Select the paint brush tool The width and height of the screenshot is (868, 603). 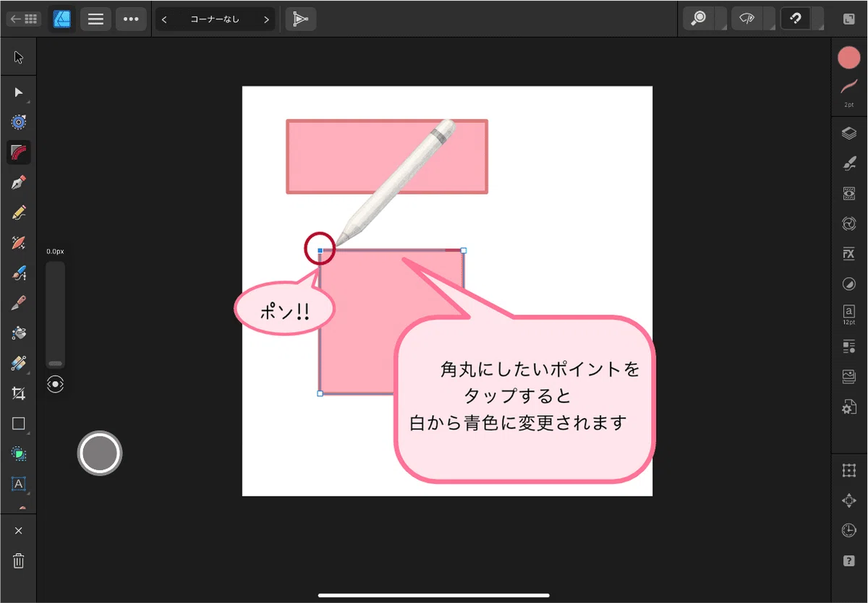click(19, 273)
